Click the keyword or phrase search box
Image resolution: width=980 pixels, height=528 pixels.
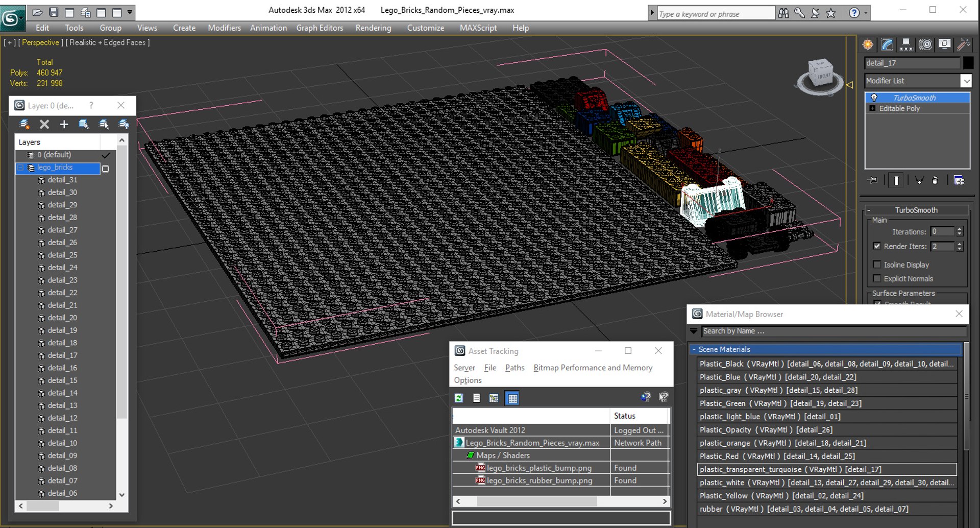point(716,14)
